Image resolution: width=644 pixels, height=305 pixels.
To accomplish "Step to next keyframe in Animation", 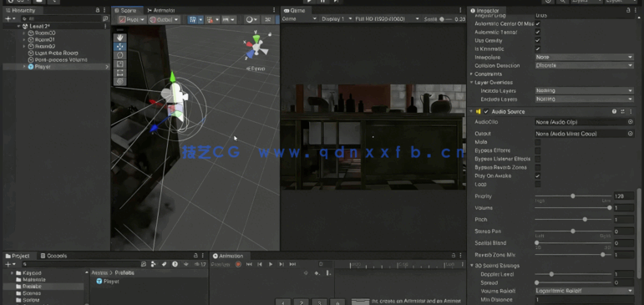I will 281,264.
